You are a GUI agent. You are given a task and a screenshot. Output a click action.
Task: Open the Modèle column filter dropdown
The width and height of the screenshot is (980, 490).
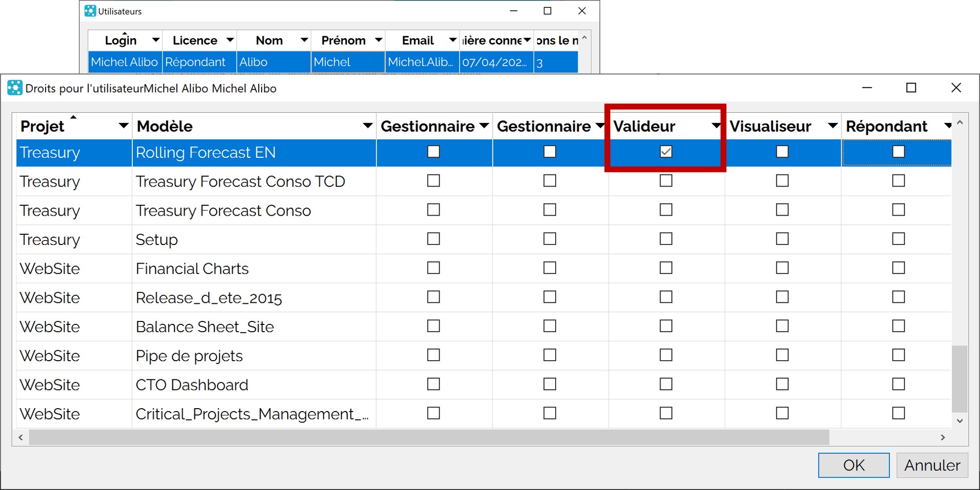367,126
